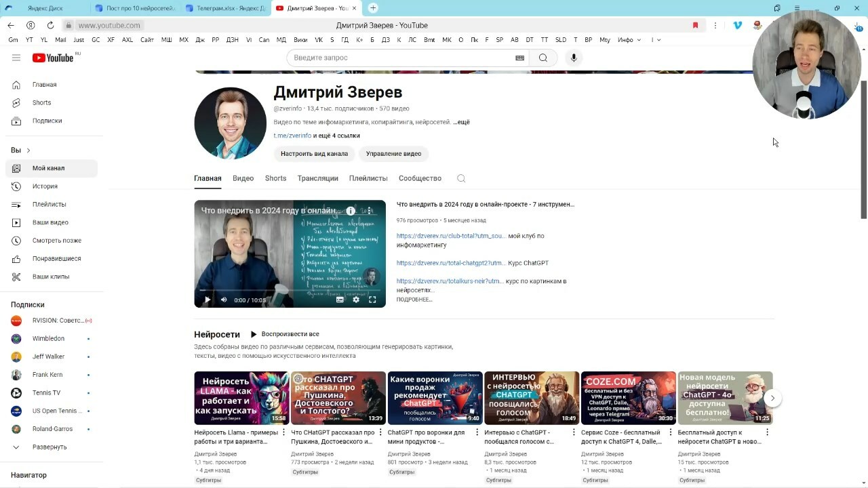868x488 pixels.
Task: Switch to the Сообщество channel tab
Action: [420, 178]
